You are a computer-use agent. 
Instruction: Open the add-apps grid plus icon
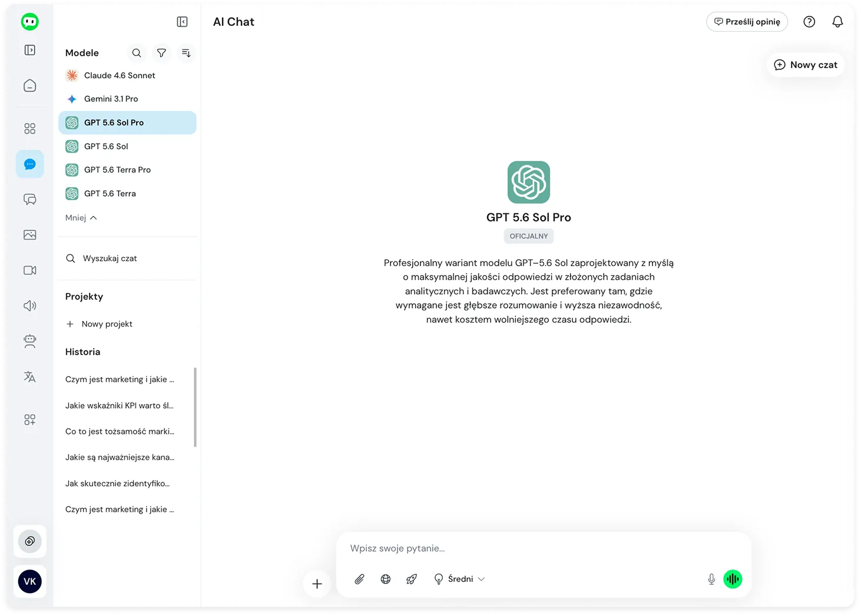pos(30,420)
